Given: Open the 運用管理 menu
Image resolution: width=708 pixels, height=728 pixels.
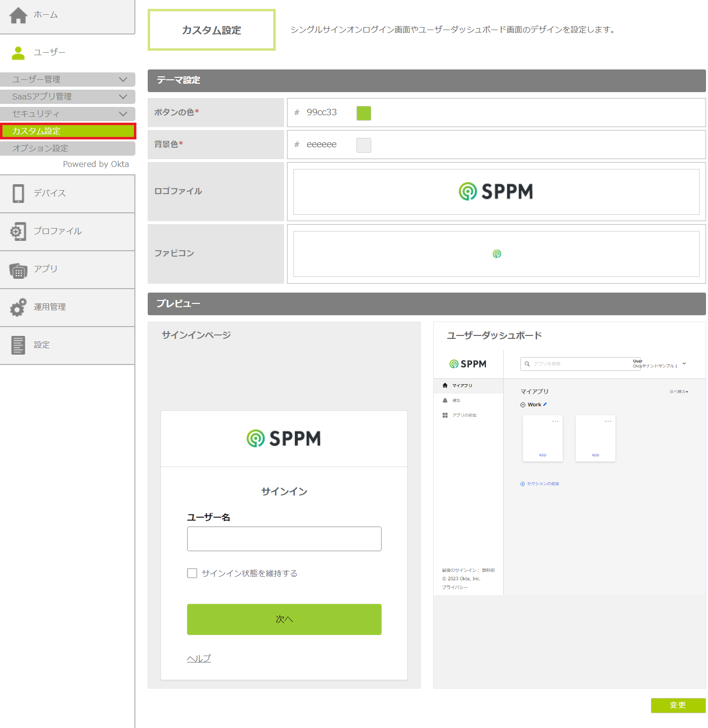Looking at the screenshot, I should [x=67, y=307].
